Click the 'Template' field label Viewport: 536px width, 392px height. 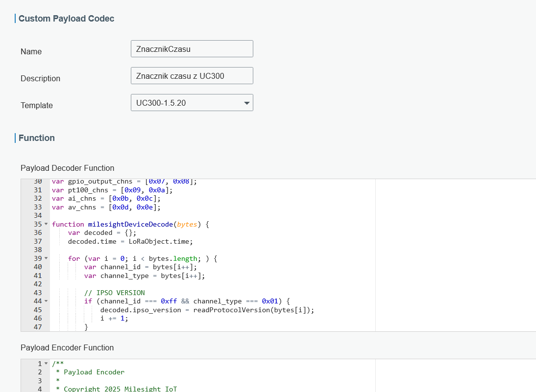(x=37, y=105)
